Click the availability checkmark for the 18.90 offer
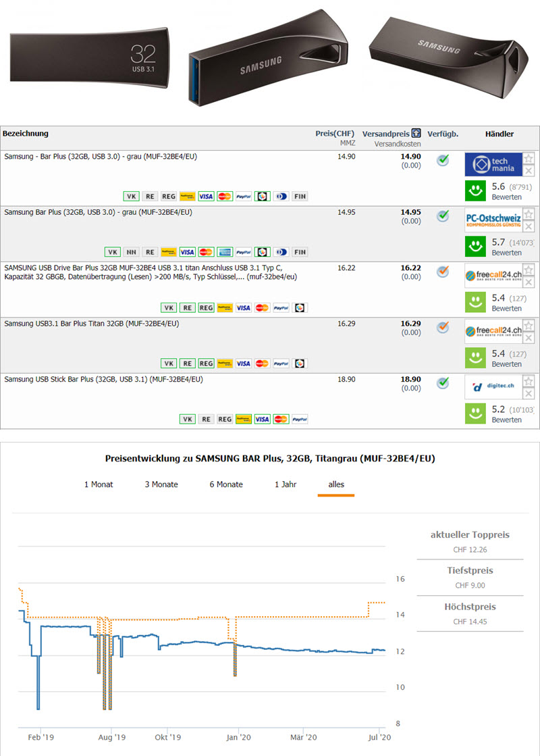Image resolution: width=540 pixels, height=756 pixels. point(442,383)
